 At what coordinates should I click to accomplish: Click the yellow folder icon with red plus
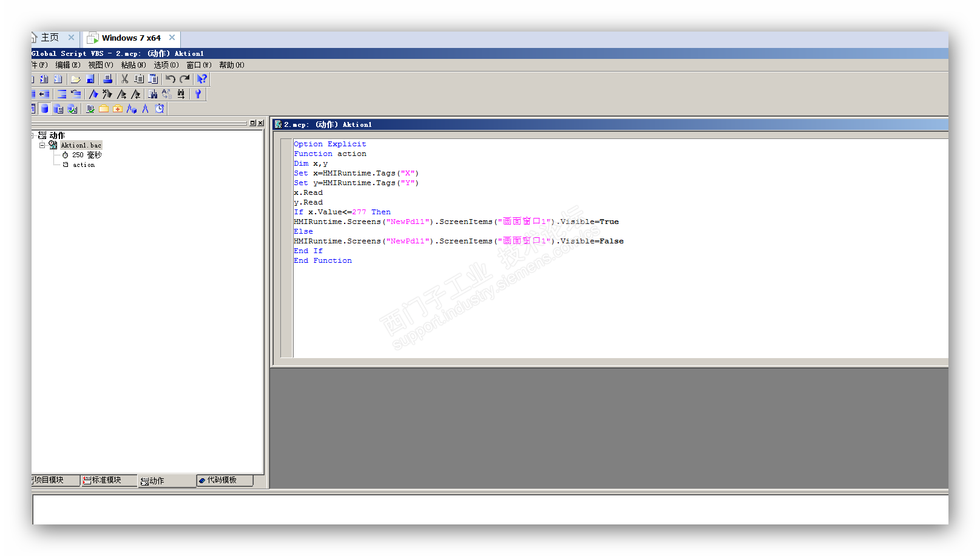[118, 109]
